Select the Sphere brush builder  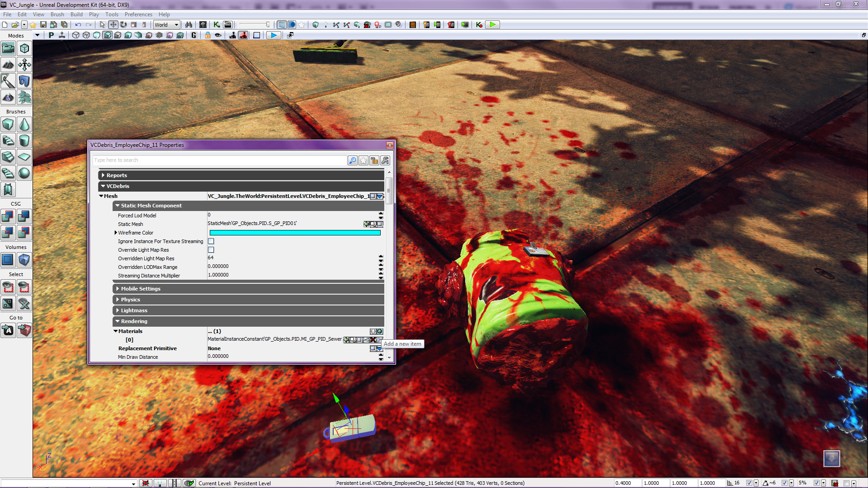24,173
